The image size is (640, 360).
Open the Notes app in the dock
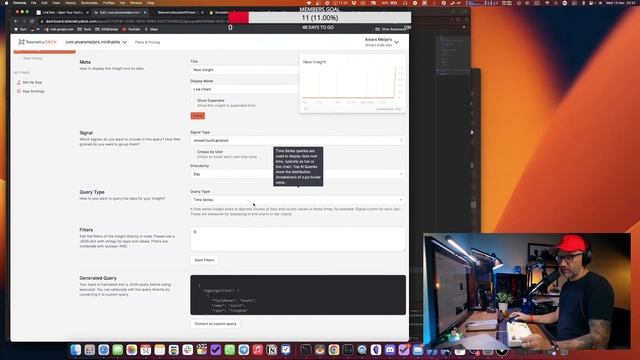pos(160,350)
